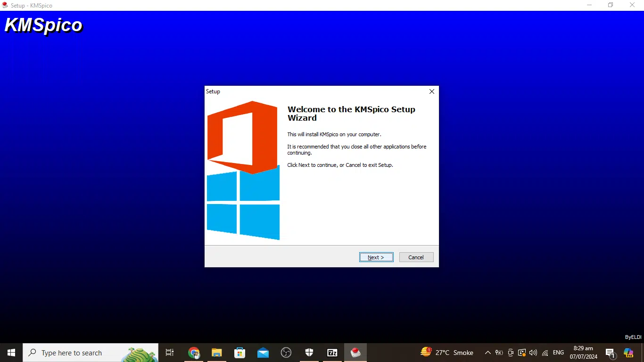Launch Copilot Preview from the taskbar
This screenshot has width=644, height=362.
click(628, 353)
